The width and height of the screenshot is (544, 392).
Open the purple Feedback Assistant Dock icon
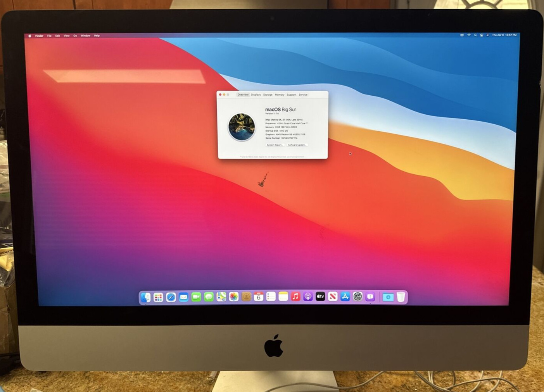click(370, 297)
